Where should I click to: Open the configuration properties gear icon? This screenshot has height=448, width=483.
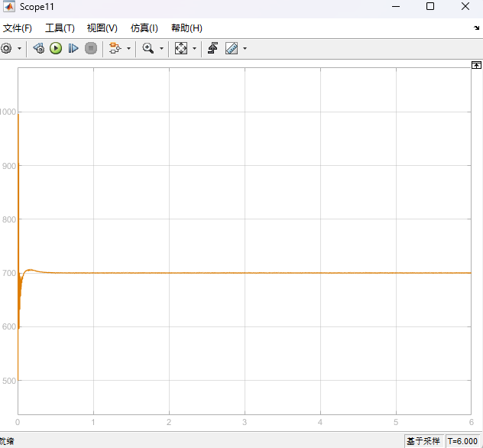pos(6,48)
